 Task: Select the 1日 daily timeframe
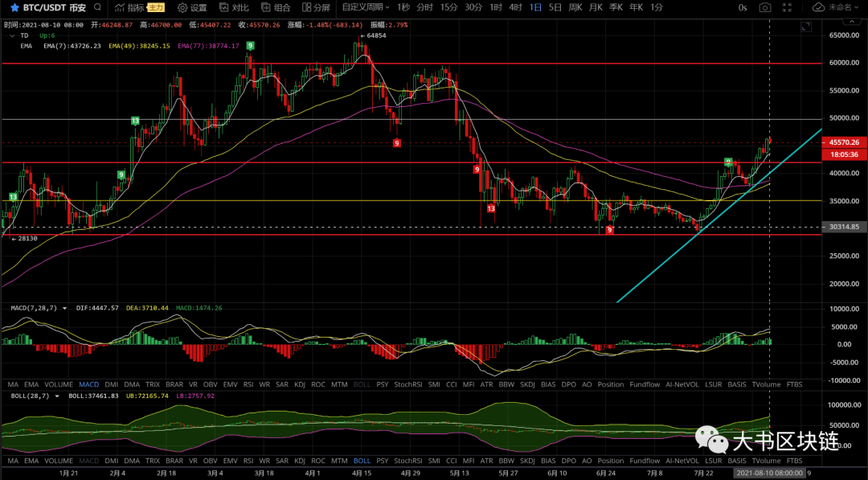(x=535, y=7)
